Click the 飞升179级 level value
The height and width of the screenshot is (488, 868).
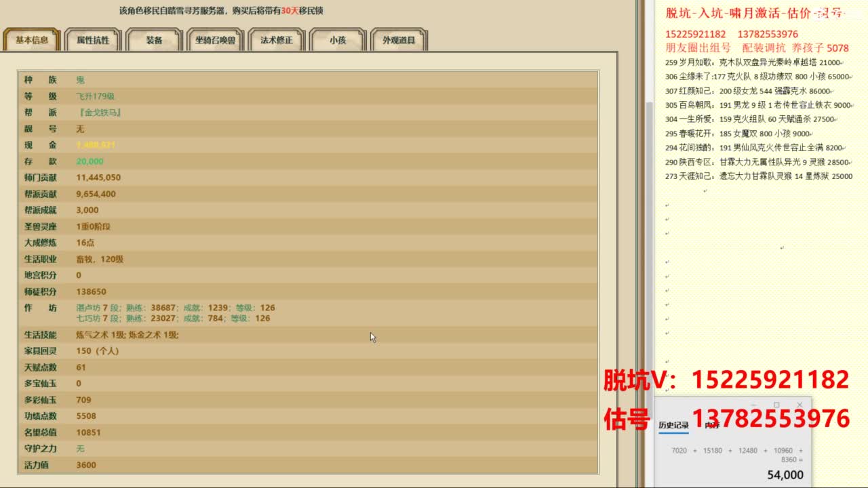click(95, 96)
